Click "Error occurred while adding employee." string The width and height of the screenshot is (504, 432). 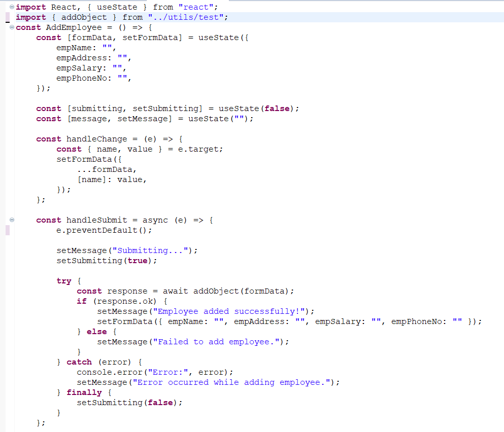coord(231,382)
